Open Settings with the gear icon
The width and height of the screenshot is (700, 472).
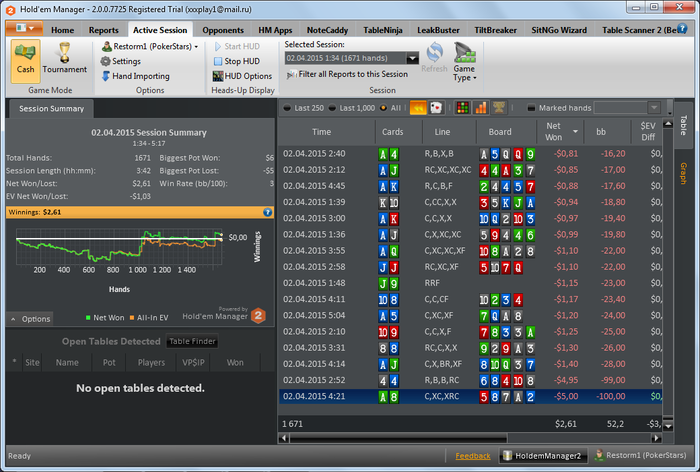(121, 61)
